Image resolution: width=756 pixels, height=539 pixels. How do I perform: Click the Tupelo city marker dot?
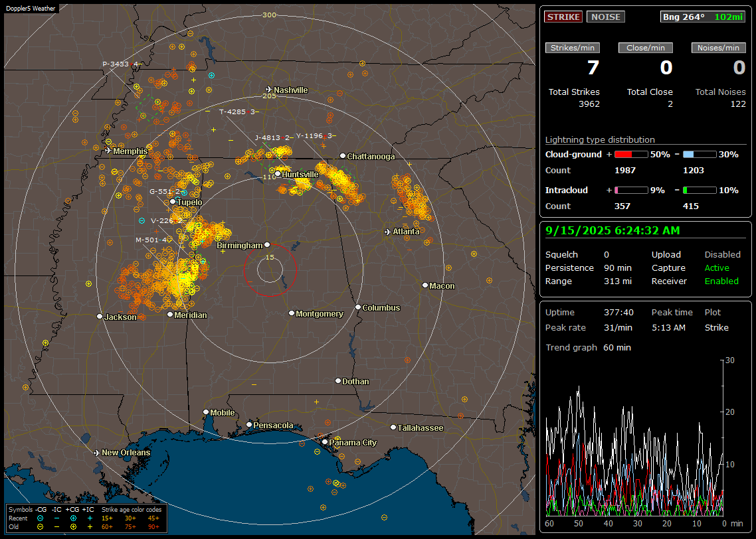click(x=173, y=202)
